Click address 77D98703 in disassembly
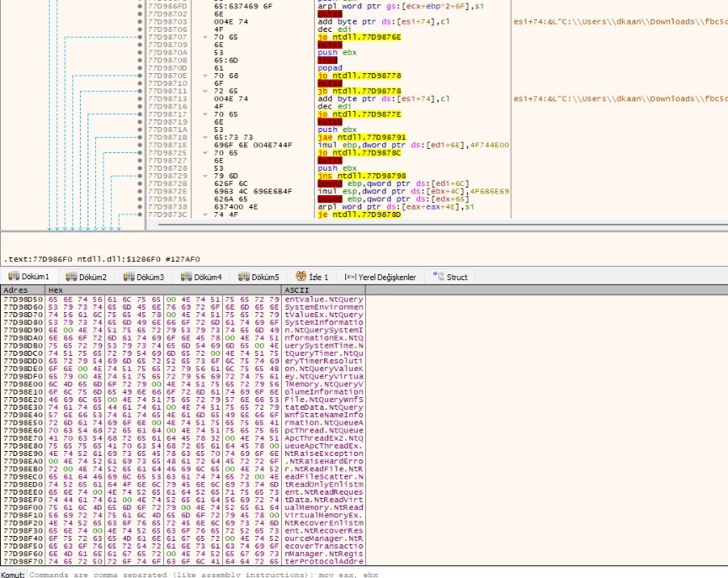Screen dimensions: 728x578 [x=167, y=22]
